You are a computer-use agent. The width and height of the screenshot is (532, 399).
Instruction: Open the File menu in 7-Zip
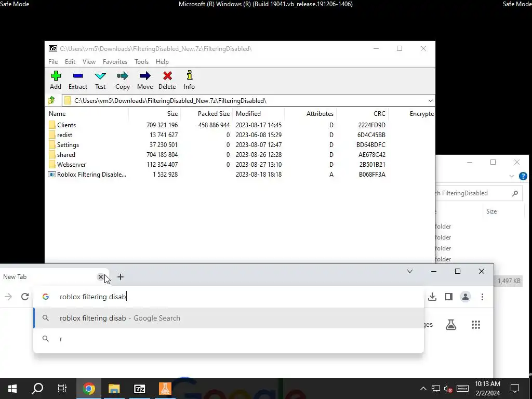tap(53, 62)
